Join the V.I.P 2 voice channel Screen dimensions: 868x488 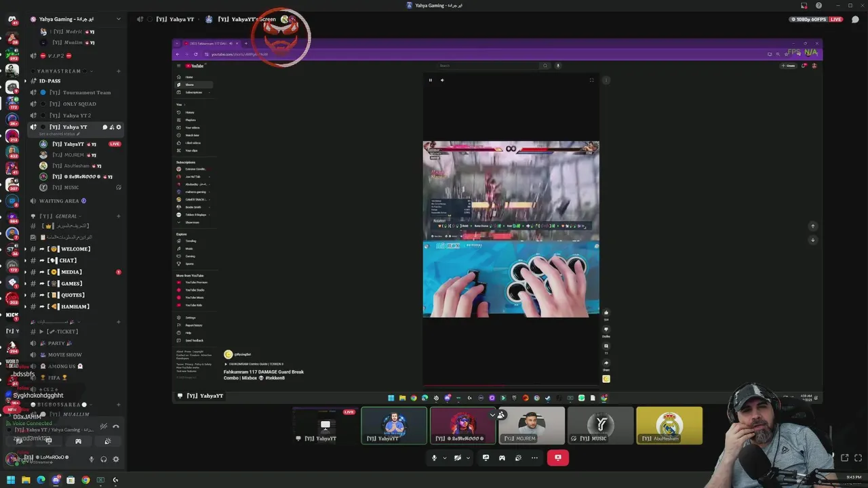click(x=75, y=56)
